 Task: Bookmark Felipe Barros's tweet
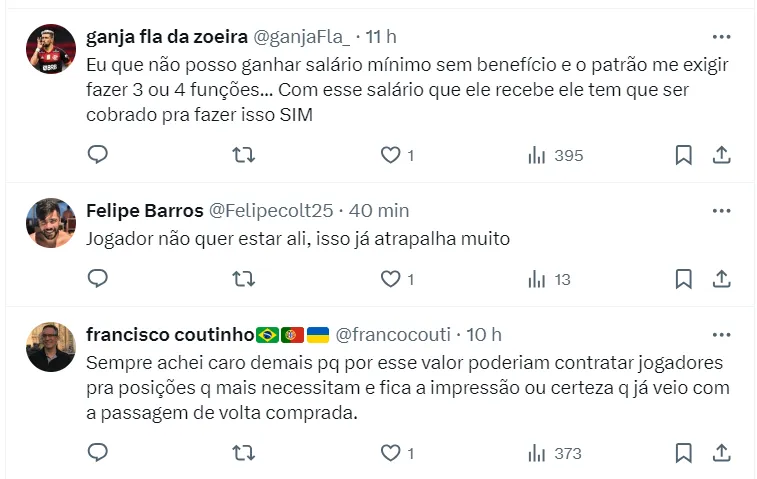click(x=684, y=279)
